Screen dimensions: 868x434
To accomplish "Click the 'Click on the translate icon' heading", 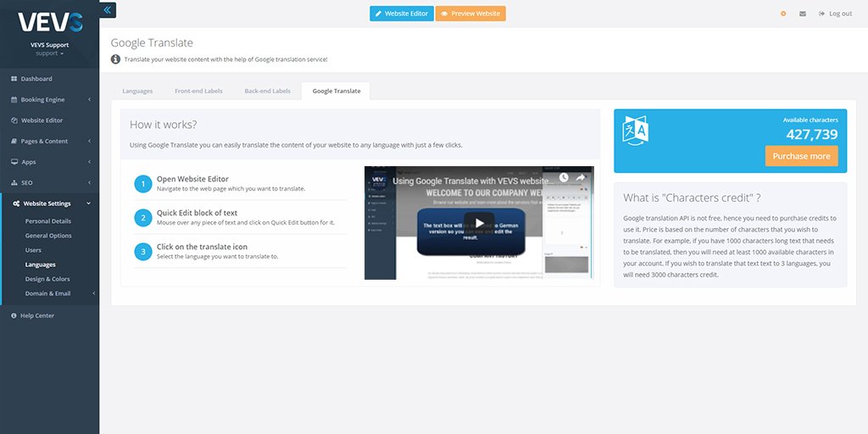I will [202, 247].
